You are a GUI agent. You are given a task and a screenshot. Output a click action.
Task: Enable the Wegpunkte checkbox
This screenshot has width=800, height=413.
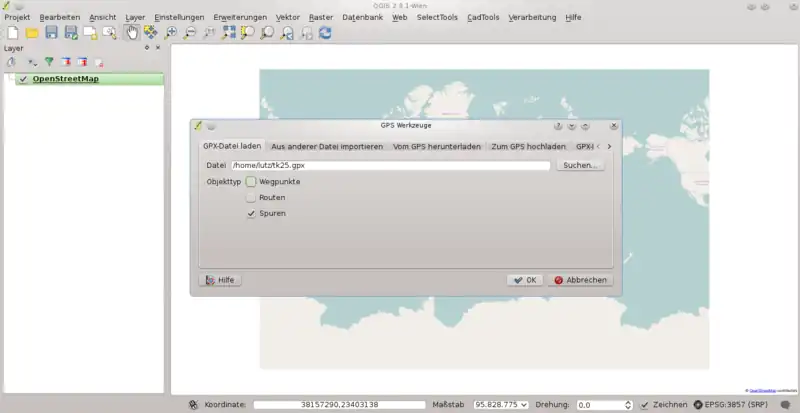click(x=252, y=182)
